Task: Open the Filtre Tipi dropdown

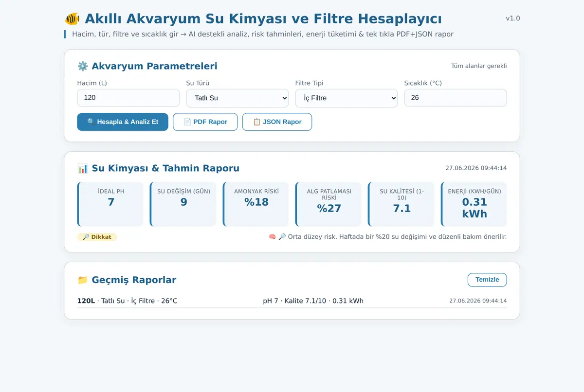Action: point(347,98)
